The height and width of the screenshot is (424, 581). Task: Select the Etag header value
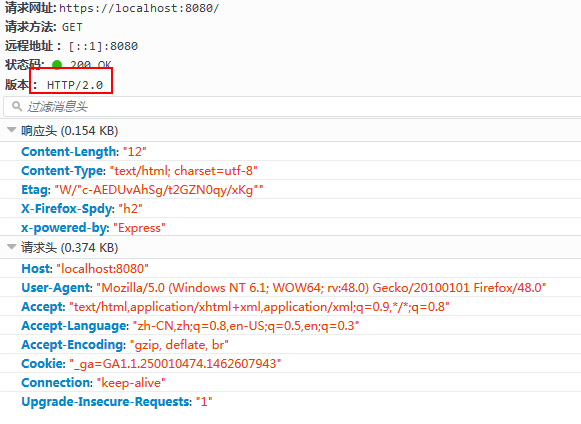[159, 190]
